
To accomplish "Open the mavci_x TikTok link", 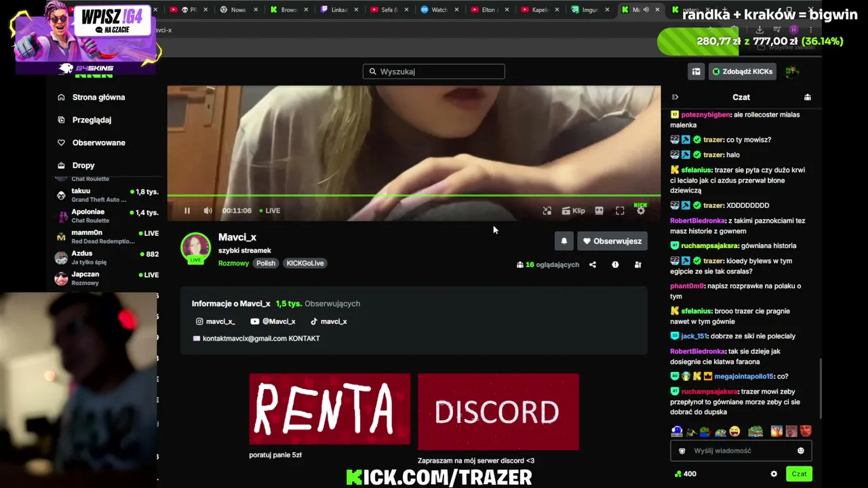I will [x=328, y=321].
